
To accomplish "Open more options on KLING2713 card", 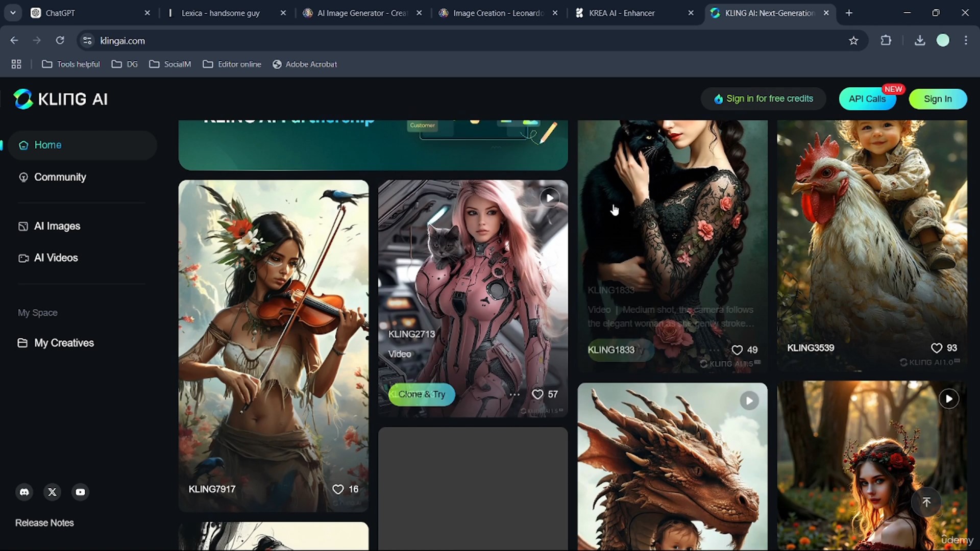I will click(514, 394).
